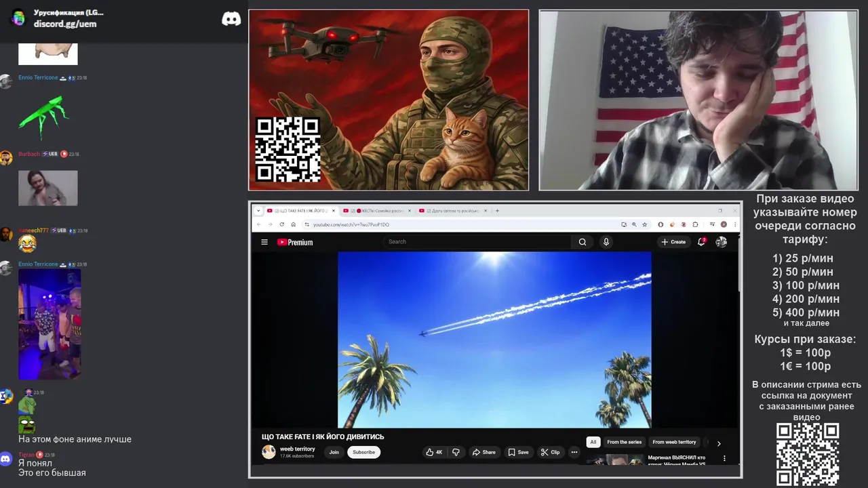Click the Join membership button
The width and height of the screenshot is (868, 488).
click(334, 452)
